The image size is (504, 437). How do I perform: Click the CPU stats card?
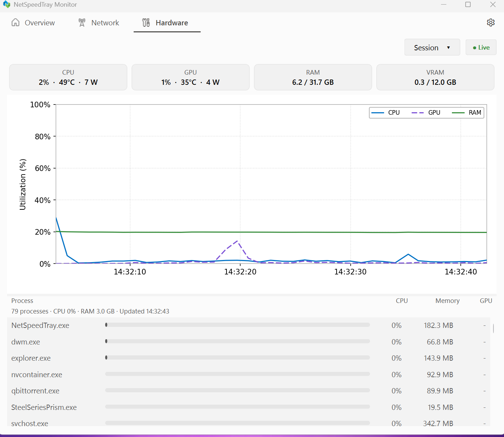point(68,77)
